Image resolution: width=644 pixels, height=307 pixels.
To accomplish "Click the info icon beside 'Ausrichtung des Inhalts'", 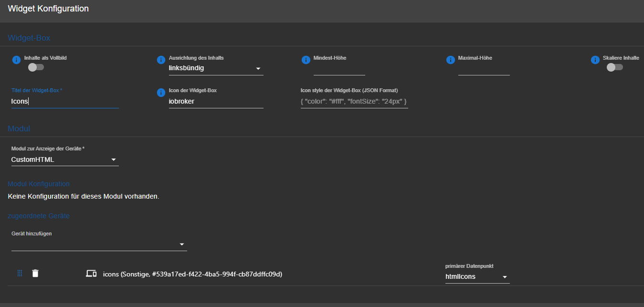I will pyautogui.click(x=161, y=60).
